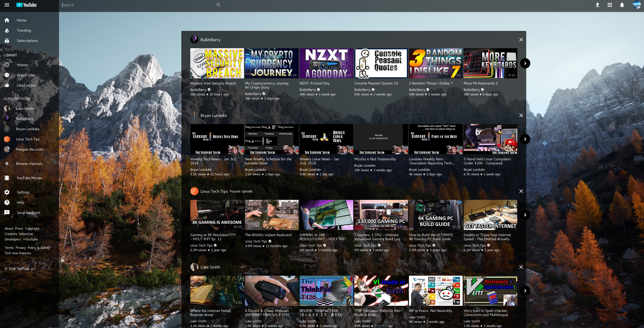Open The World's Ugliest Keyboard thumbnail
The width and height of the screenshot is (644, 328).
[x=272, y=215]
